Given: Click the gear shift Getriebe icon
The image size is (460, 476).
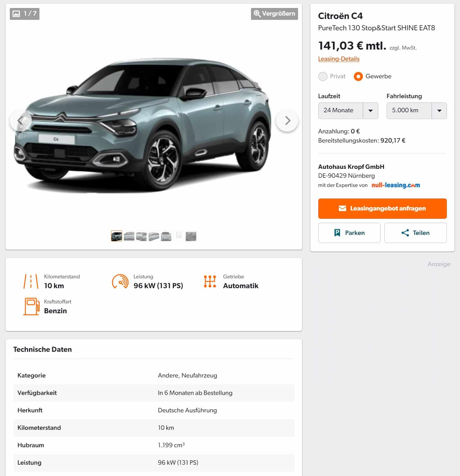Looking at the screenshot, I should (x=210, y=281).
